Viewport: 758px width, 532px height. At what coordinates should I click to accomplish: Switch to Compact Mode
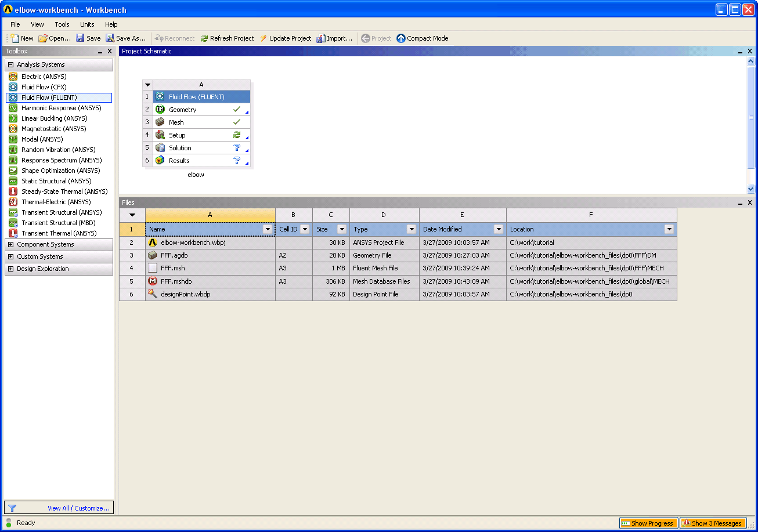pos(423,38)
